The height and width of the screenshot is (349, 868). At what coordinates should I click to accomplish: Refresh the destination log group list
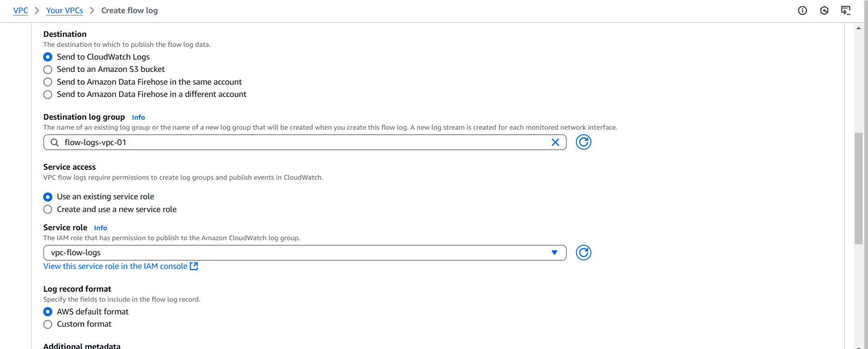click(584, 142)
